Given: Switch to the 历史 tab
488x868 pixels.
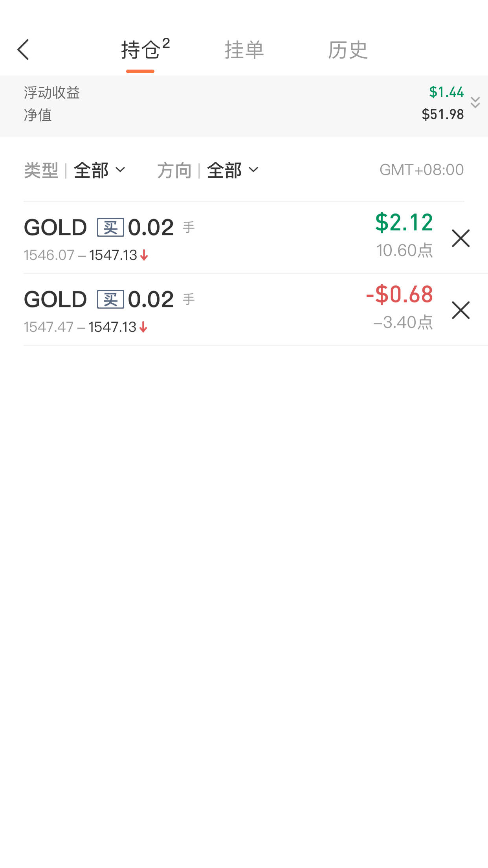Looking at the screenshot, I should tap(348, 50).
